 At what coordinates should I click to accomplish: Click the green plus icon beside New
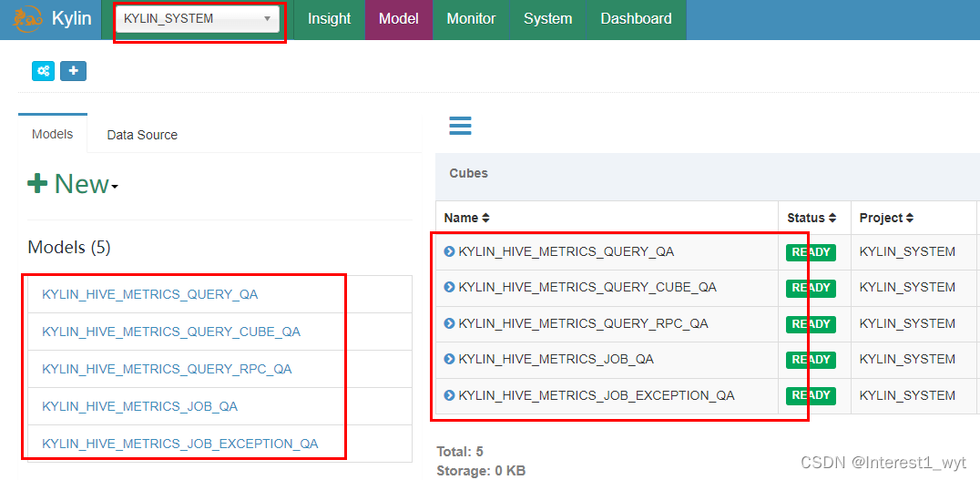tap(37, 184)
